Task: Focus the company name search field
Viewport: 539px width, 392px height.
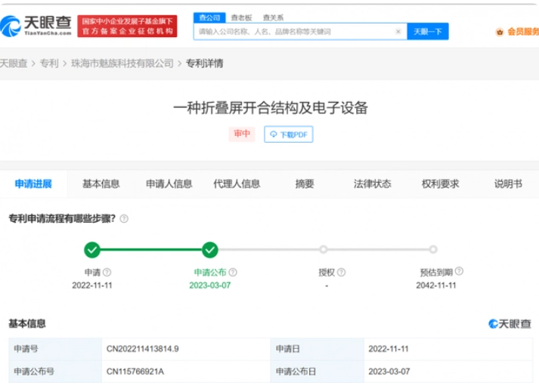Action: pyautogui.click(x=300, y=32)
